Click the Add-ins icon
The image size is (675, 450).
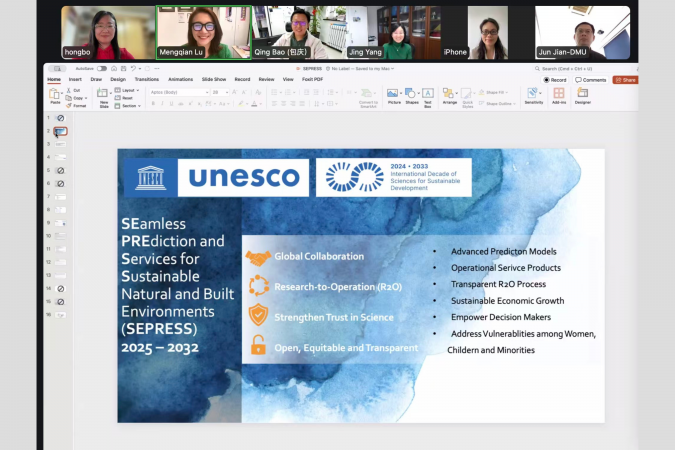coord(559,93)
